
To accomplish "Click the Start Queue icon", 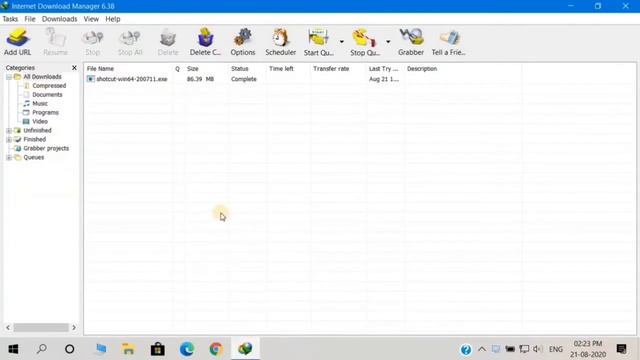I will click(x=319, y=42).
